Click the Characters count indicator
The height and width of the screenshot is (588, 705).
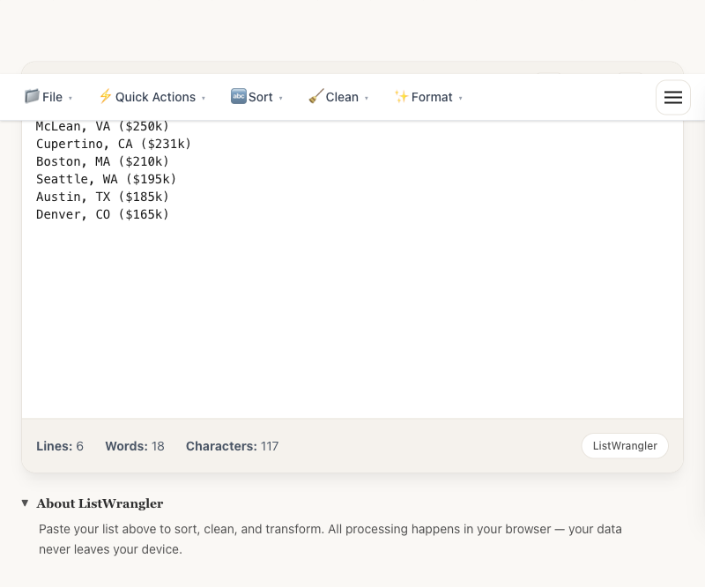coord(232,446)
